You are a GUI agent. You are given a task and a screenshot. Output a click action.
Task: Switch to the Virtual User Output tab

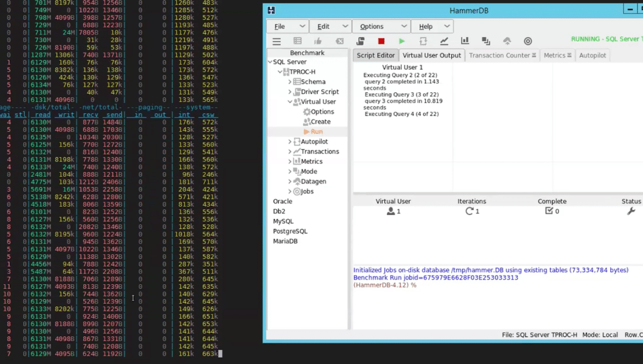[x=432, y=55]
